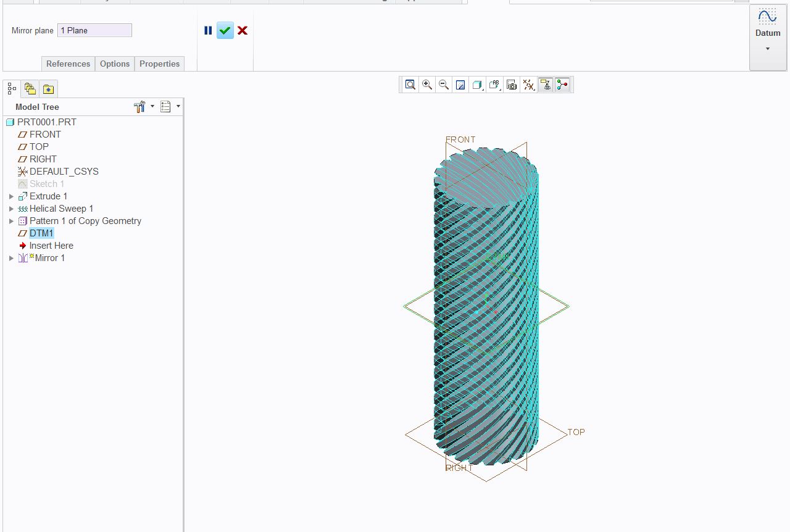Click the TOP plane label in the viewport
Viewport: 790px width, 532px height.
click(x=576, y=432)
